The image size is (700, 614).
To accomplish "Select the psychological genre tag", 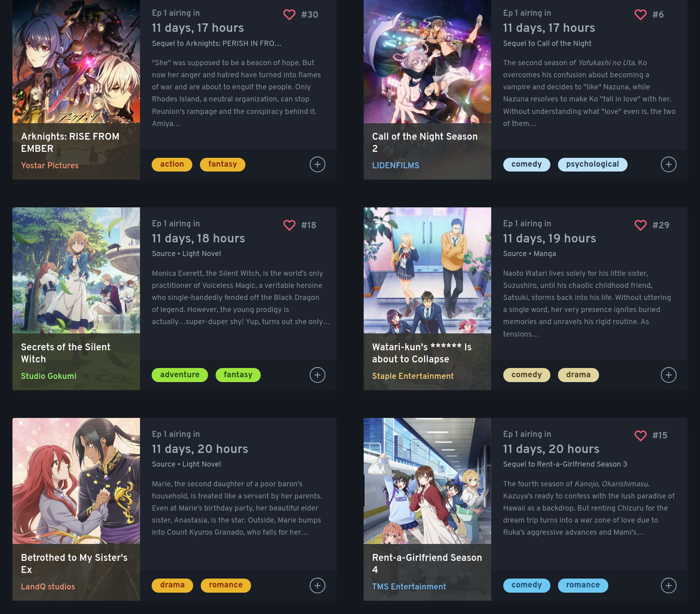I will tap(593, 164).
